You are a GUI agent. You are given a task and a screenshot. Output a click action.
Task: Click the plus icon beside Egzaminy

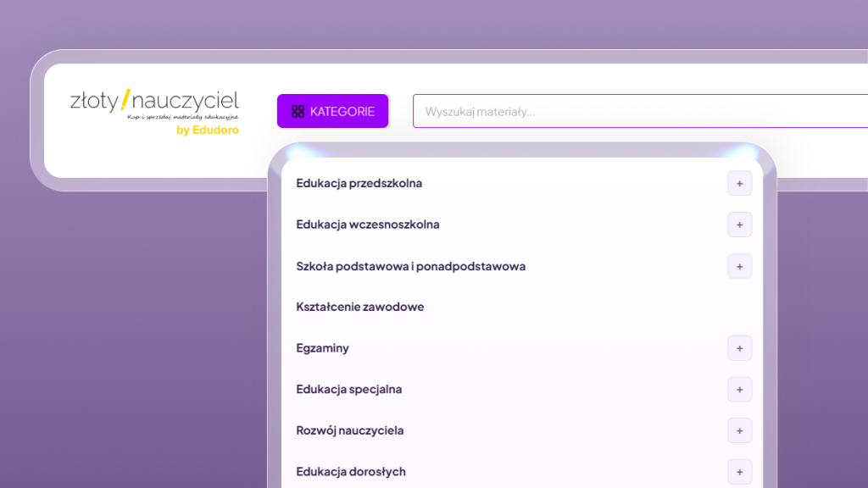click(x=739, y=348)
